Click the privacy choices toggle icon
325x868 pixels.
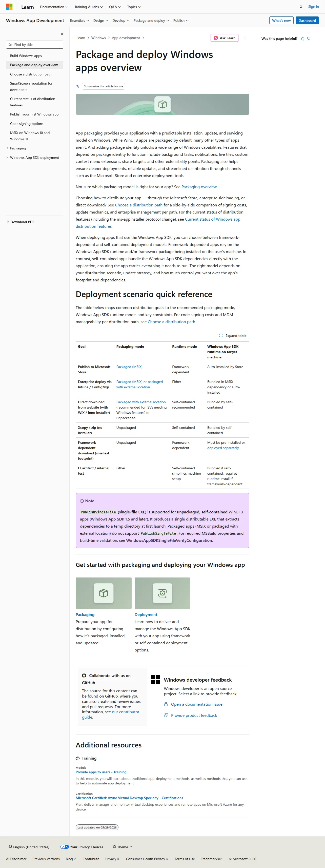pyautogui.click(x=64, y=847)
